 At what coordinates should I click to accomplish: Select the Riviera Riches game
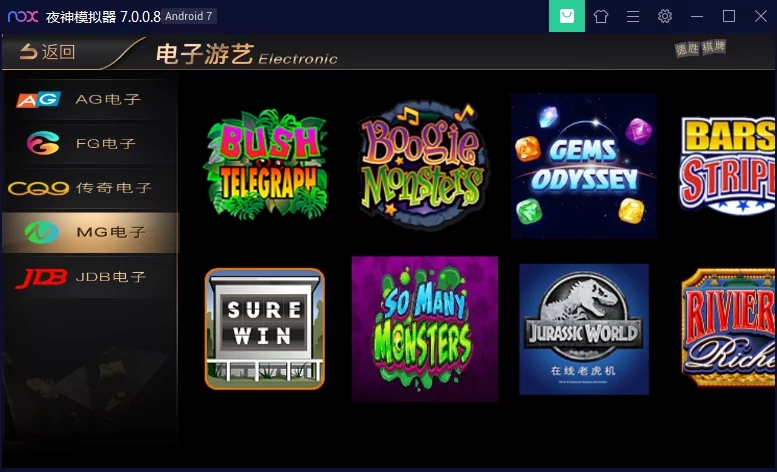(x=728, y=328)
